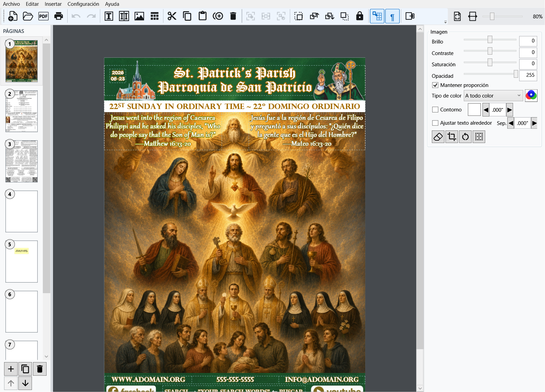Increase Contorno width with right arrow
The image size is (545, 392).
click(x=509, y=110)
